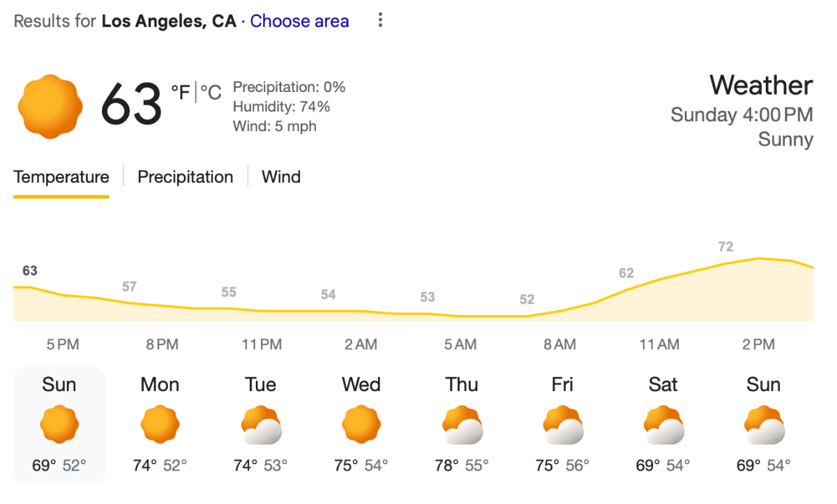Viewport: 837px width, 504px height.
Task: Select Monday's sunny forecast icon
Action: (160, 424)
